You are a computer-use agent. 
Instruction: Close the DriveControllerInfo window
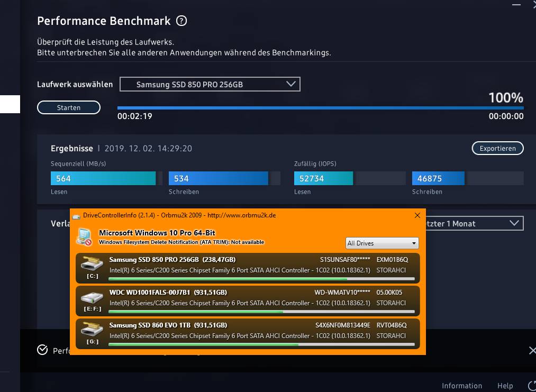417,215
